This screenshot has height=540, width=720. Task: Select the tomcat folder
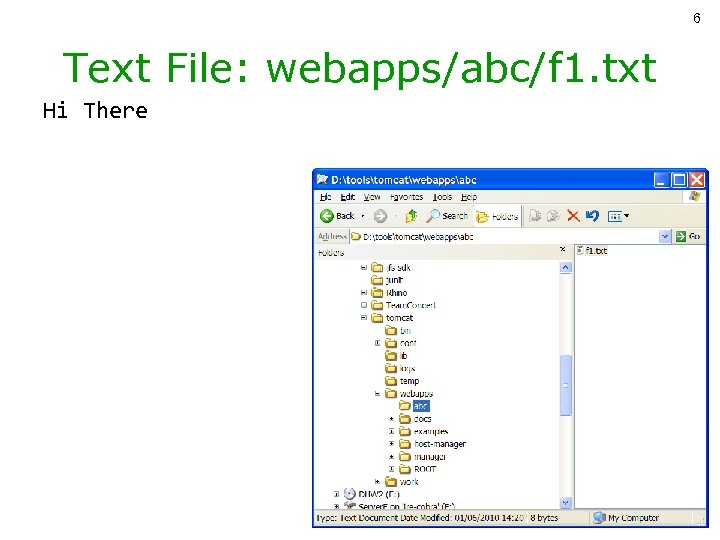coord(392,318)
